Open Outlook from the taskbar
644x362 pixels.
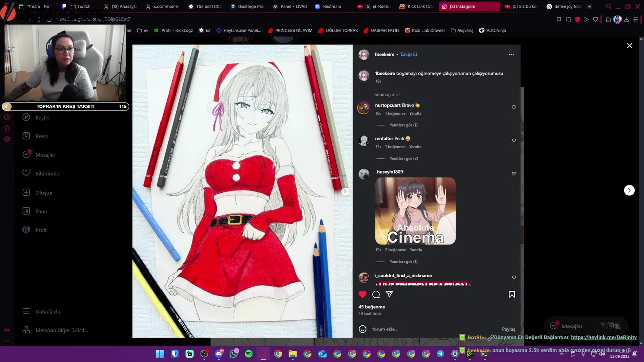(323, 354)
